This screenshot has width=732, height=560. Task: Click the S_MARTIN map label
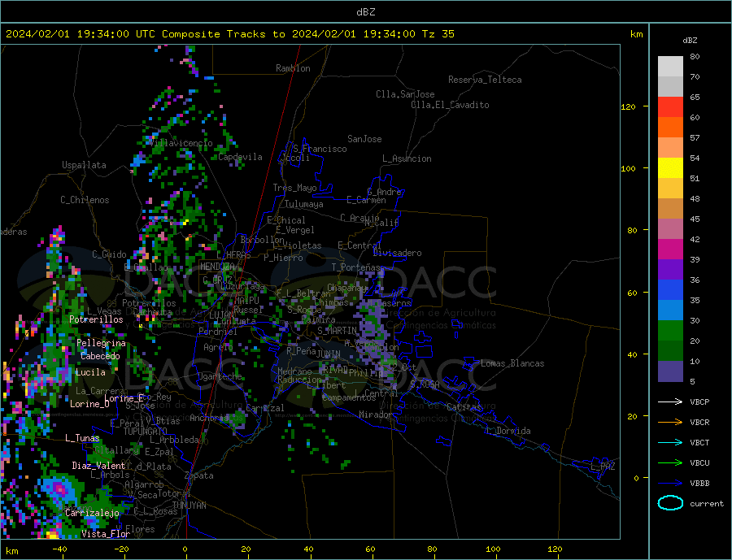point(337,331)
